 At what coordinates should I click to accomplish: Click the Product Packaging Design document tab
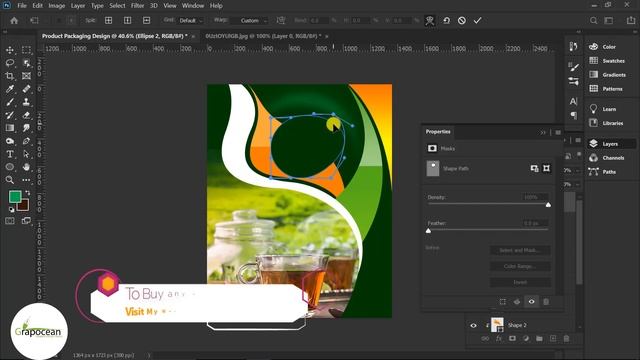pos(114,36)
